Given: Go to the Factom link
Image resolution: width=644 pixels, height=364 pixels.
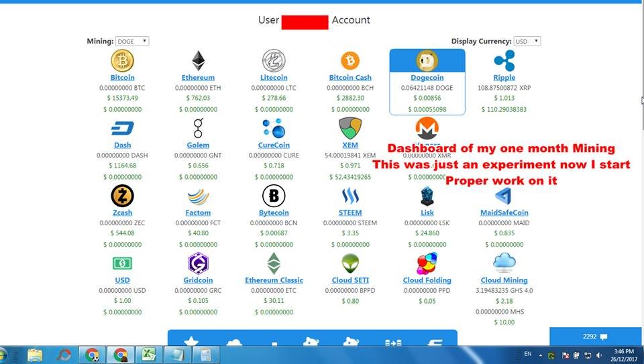Looking at the screenshot, I should [198, 213].
